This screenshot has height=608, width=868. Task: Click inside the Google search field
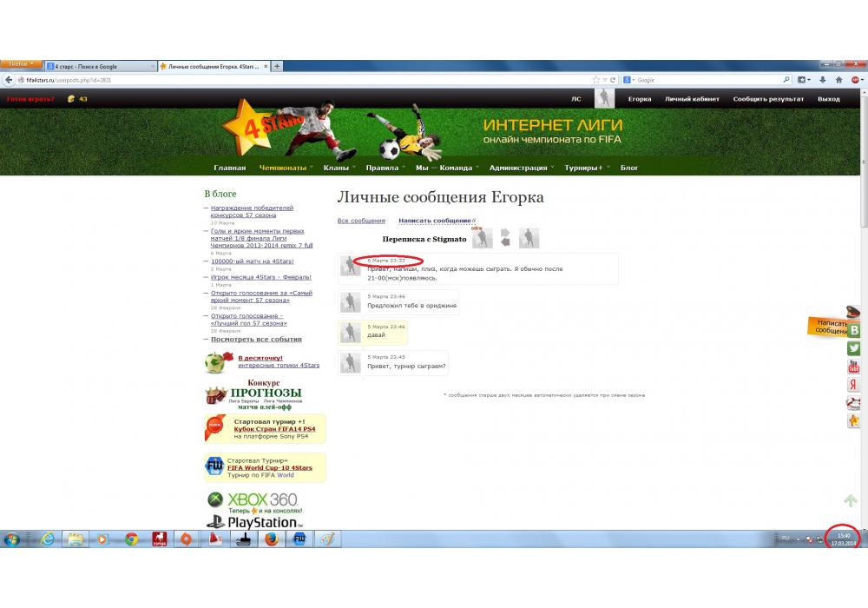pos(708,80)
